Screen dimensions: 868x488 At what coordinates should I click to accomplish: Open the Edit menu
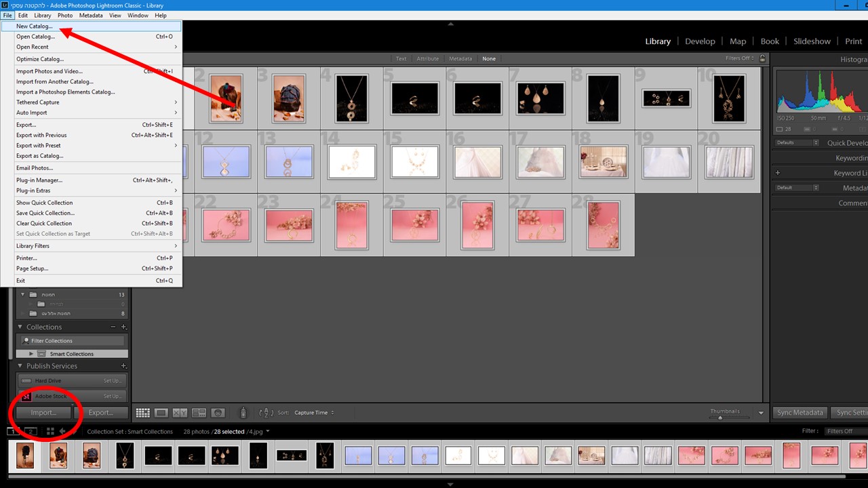tap(23, 15)
